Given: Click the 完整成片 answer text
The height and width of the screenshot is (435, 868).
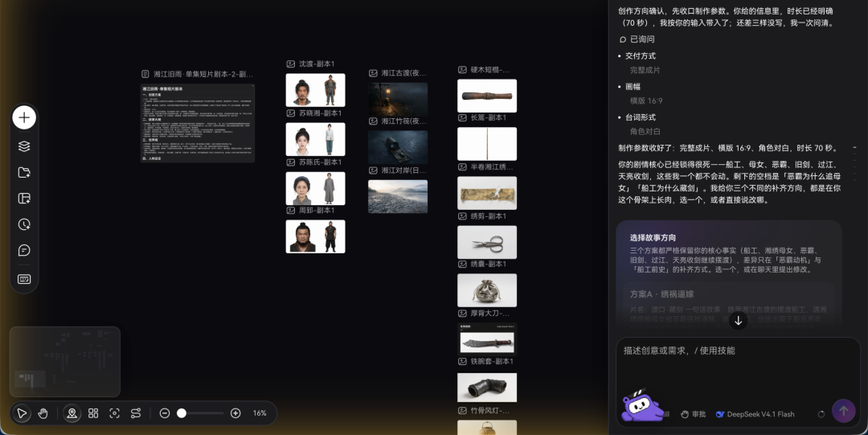Looking at the screenshot, I should [645, 71].
